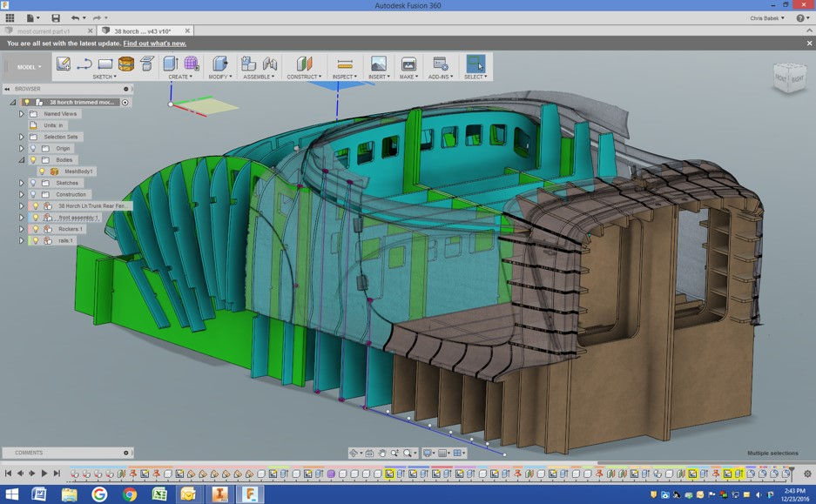Open the MODEL workspace dropdown

(29, 67)
